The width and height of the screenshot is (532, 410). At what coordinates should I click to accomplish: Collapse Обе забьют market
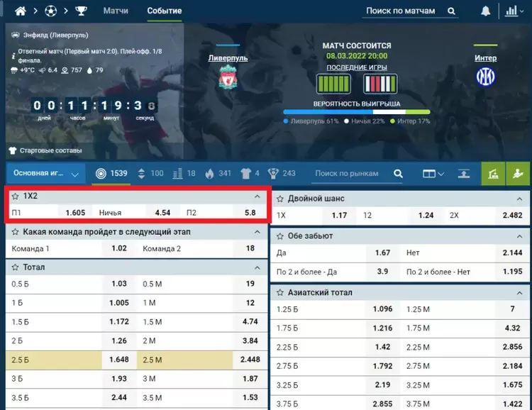[x=519, y=236]
